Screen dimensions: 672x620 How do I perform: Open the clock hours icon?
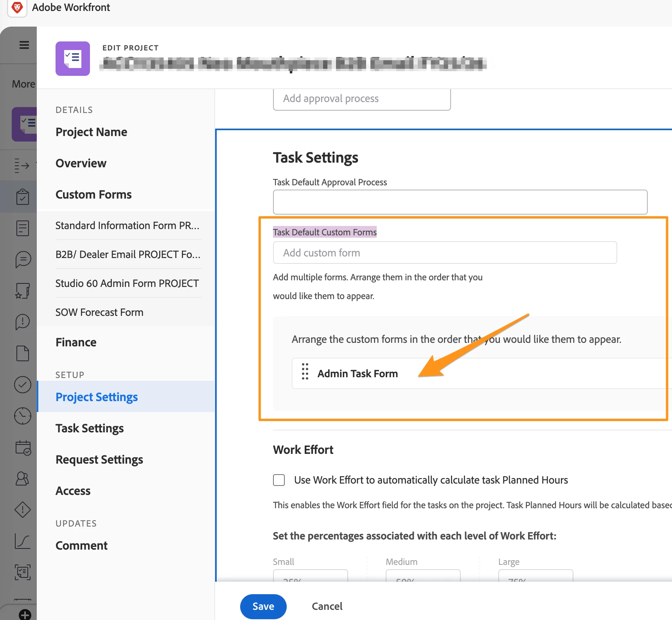(23, 416)
